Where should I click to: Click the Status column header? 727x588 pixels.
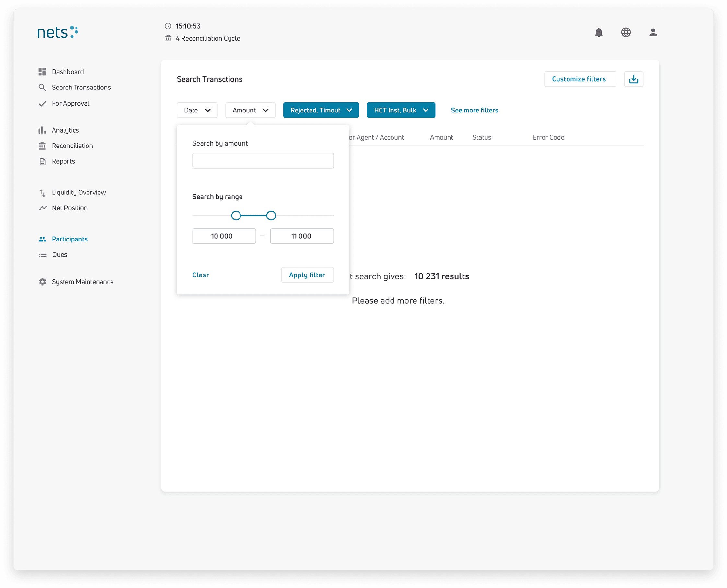[481, 137]
